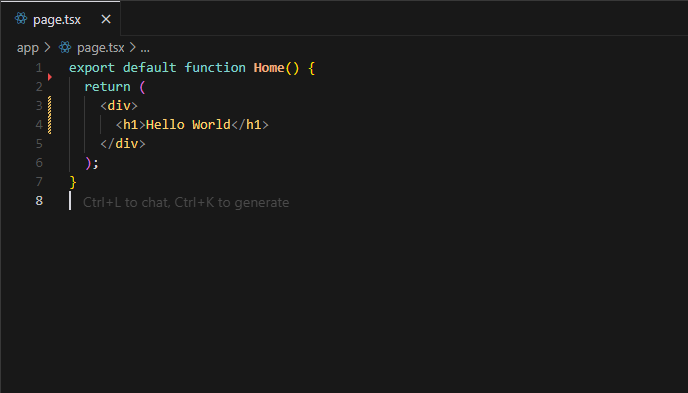The height and width of the screenshot is (393, 688).
Task: Close the page.tsx tab
Action: pos(106,19)
